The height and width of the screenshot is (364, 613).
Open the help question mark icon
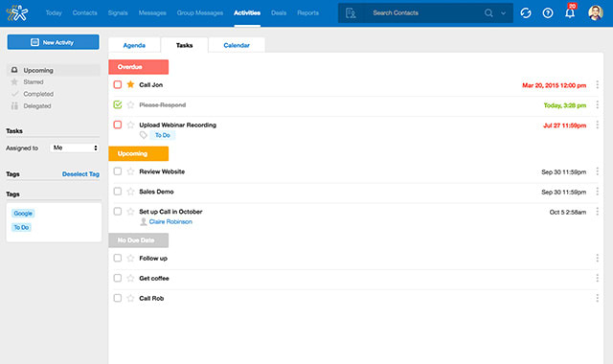pos(548,12)
